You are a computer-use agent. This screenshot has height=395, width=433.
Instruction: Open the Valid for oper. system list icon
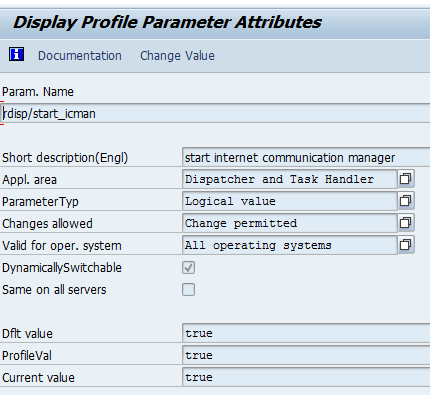pos(406,245)
